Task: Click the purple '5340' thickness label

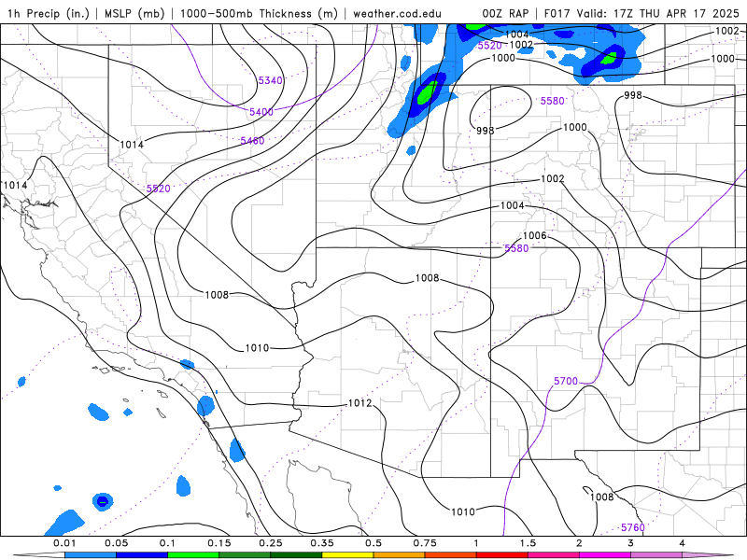Action: click(x=270, y=80)
